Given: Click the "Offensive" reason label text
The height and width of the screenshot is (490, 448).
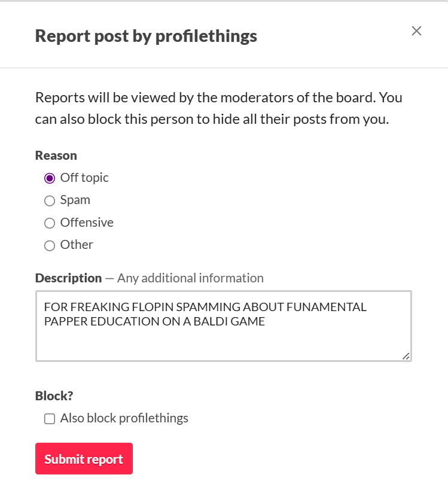Looking at the screenshot, I should (x=87, y=223).
